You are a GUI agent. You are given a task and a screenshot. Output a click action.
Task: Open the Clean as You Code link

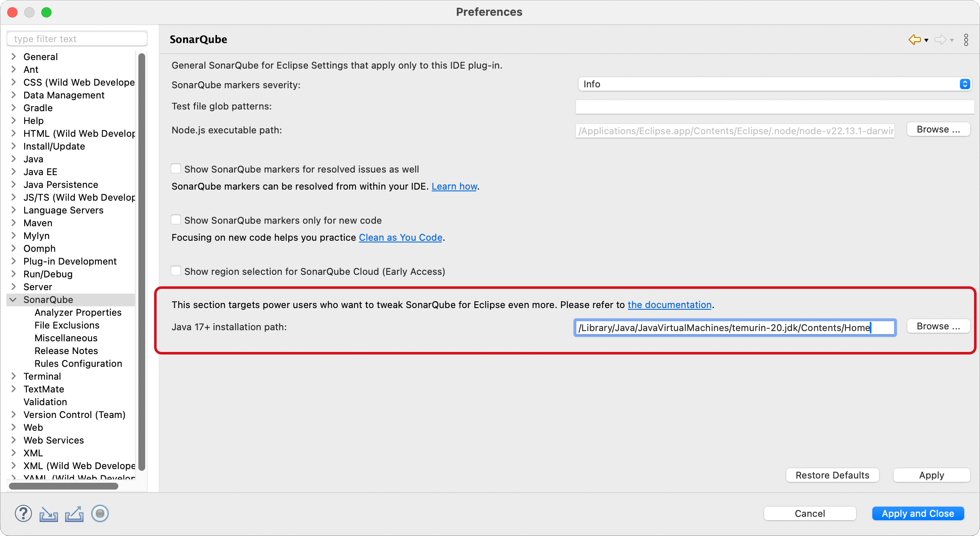click(401, 237)
